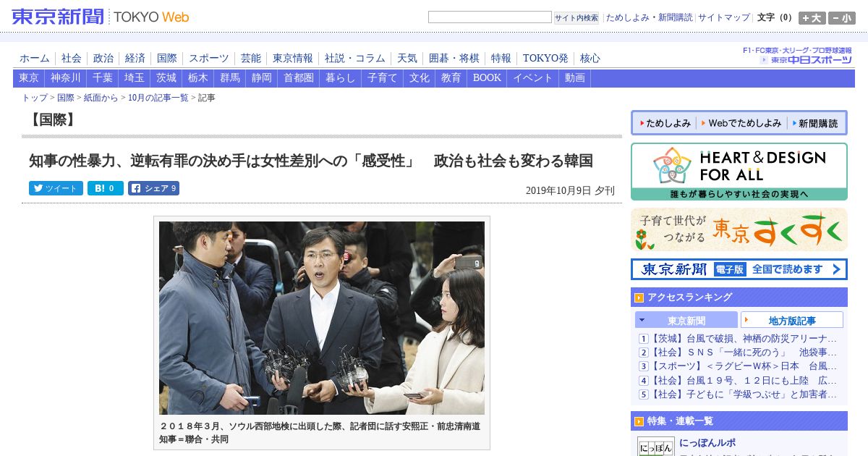868x456 pixels.
Task: Open the 経済 menu item
Action: coord(135,59)
